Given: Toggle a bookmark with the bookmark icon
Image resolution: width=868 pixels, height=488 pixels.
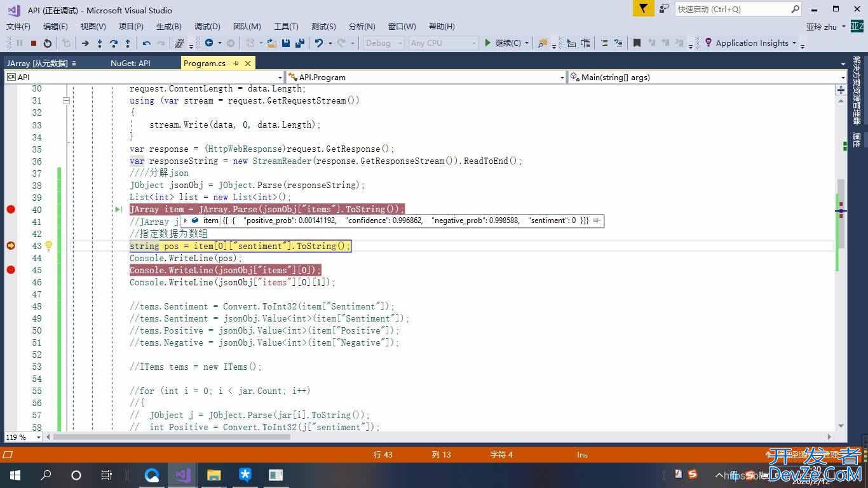Looking at the screenshot, I should pos(637,43).
